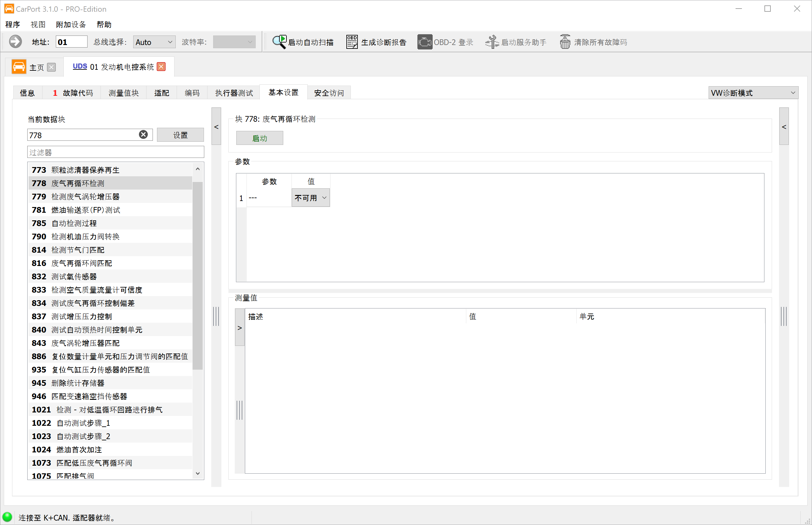The height and width of the screenshot is (525, 812).
Task: Open the 附加设备 menu
Action: (71, 24)
